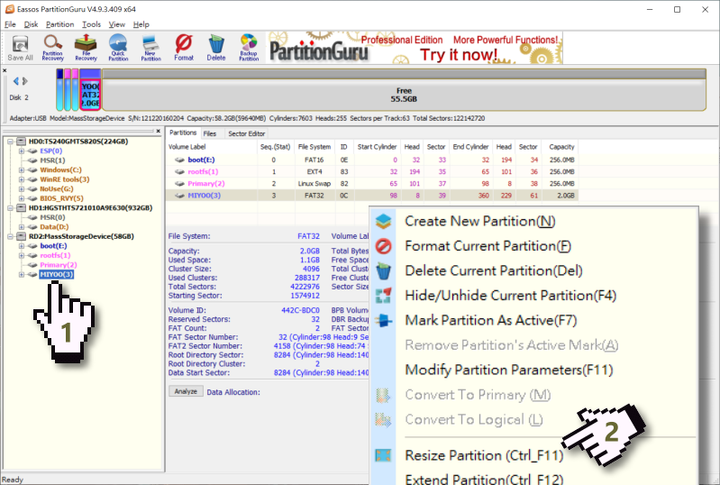Go to previous disk arrow
Viewport: 720px width, 485px height.
(x=16, y=81)
